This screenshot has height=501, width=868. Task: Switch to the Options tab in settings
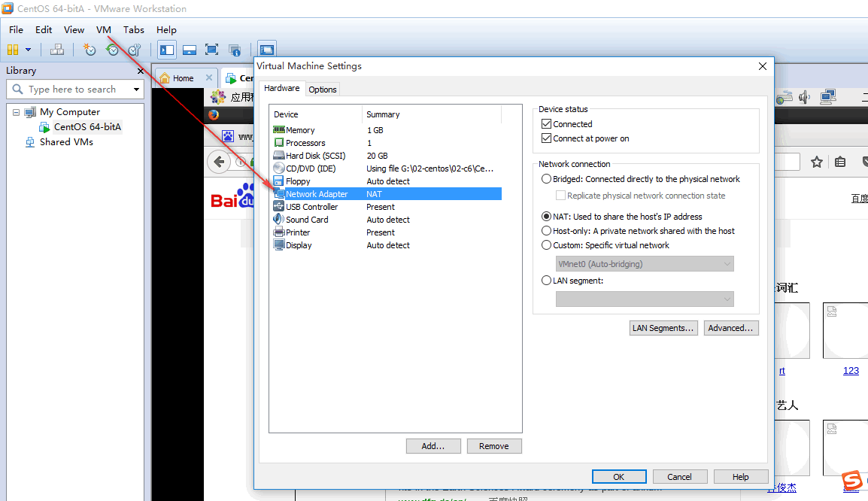point(323,89)
